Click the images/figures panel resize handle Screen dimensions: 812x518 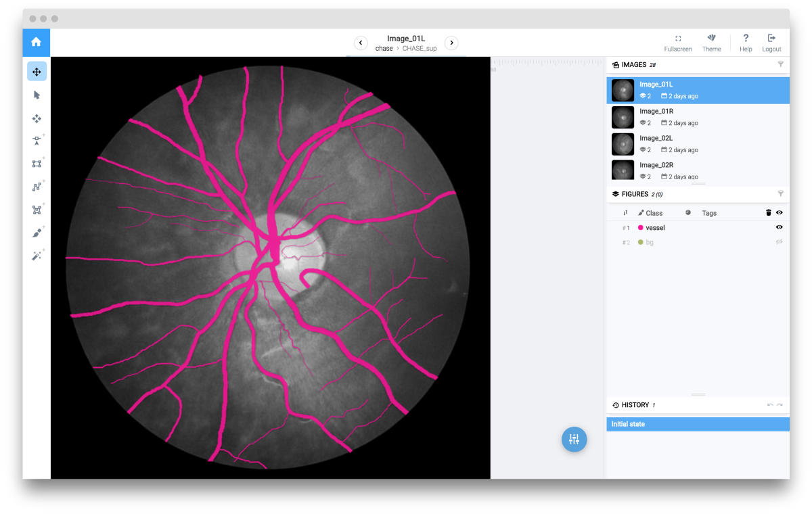tap(698, 184)
